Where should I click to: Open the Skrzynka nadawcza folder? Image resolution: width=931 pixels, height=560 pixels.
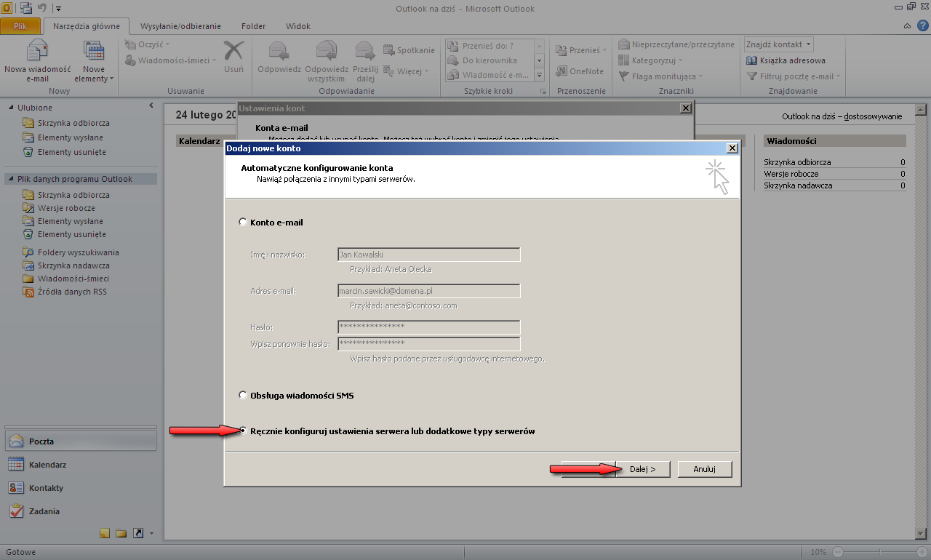73,265
